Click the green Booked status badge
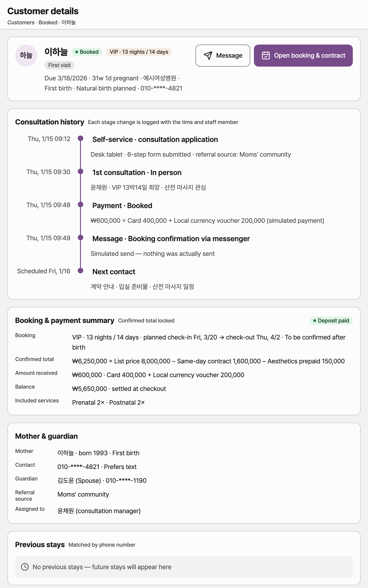 pos(87,52)
